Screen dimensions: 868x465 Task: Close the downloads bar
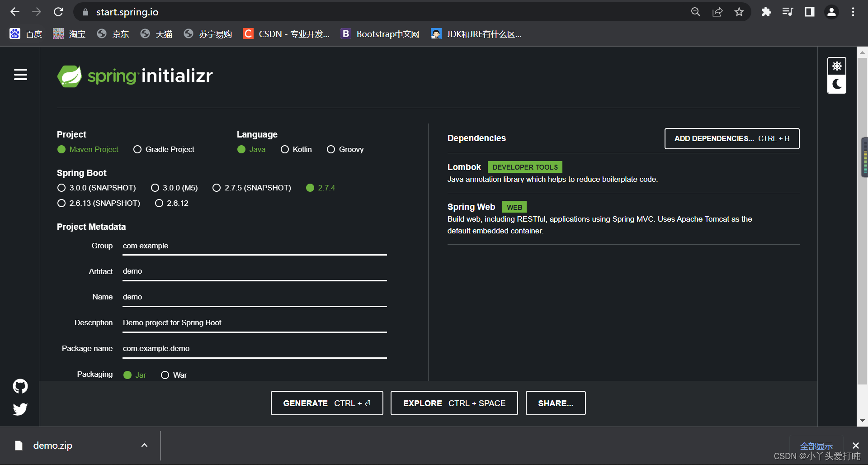tap(855, 446)
